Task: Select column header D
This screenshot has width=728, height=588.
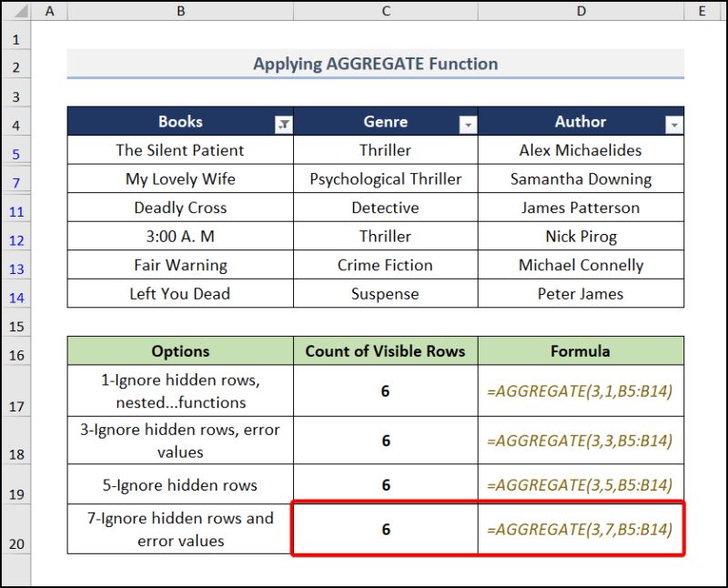Action: (581, 11)
